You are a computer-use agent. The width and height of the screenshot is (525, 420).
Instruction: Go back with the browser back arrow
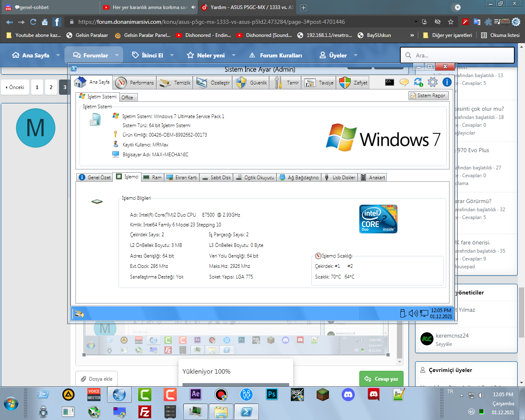(x=9, y=22)
